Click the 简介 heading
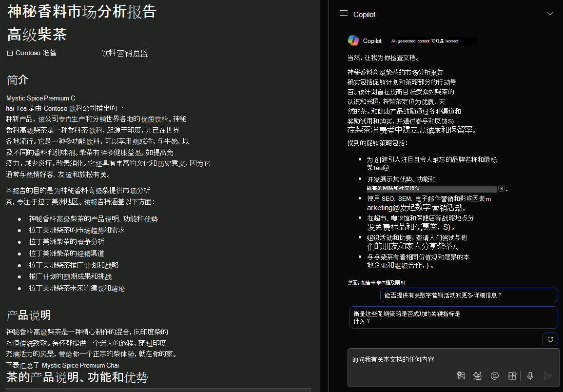This screenshot has width=563, height=392. [x=18, y=80]
